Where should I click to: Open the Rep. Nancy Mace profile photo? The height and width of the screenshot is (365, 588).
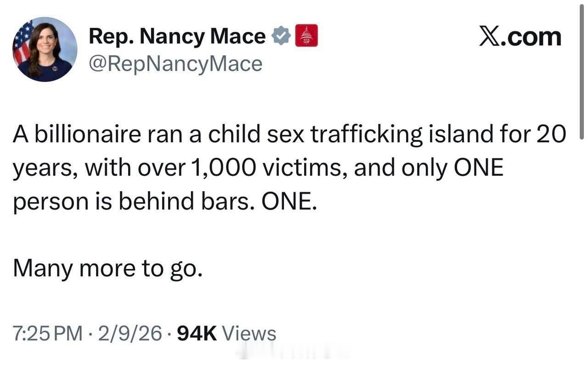click(45, 49)
